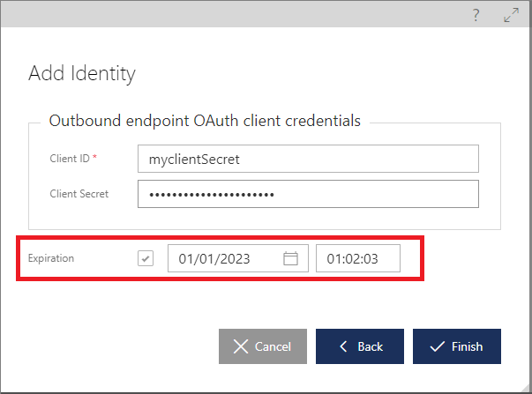Expand the dialog using the diagonal arrows icon

click(x=511, y=15)
